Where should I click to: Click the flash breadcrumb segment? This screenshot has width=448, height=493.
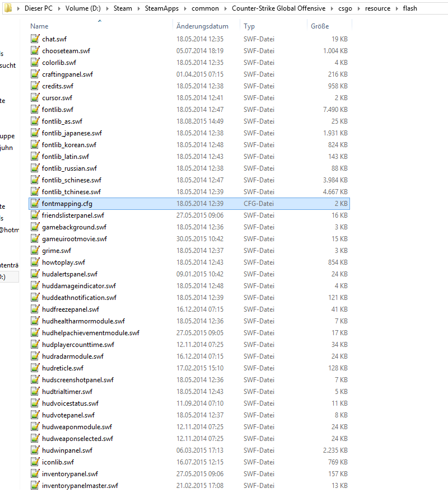[410, 8]
